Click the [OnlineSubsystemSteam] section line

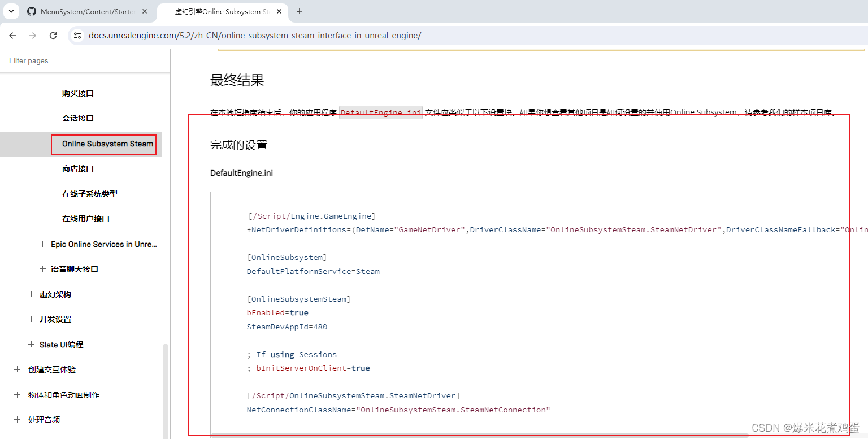click(298, 299)
